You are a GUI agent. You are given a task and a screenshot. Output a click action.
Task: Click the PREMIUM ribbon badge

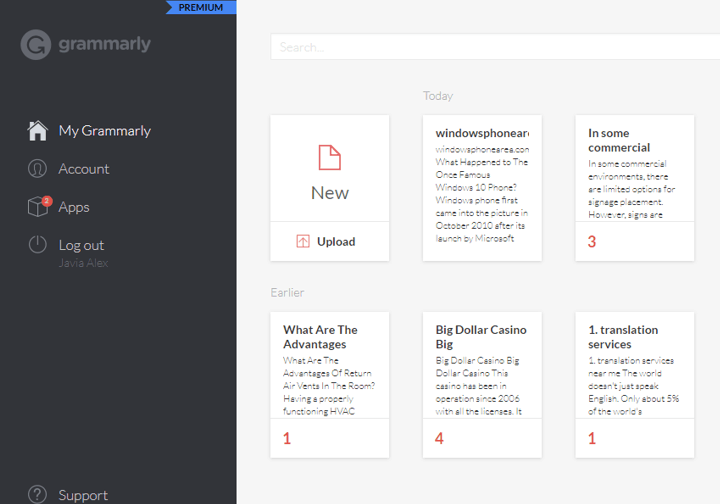coord(201,7)
